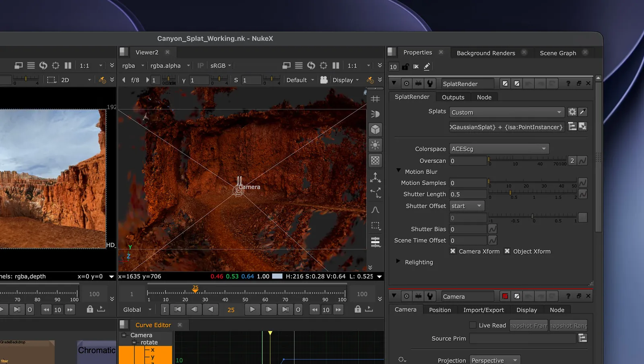
Task: Click the play backward button in timeline
Action: [211, 309]
